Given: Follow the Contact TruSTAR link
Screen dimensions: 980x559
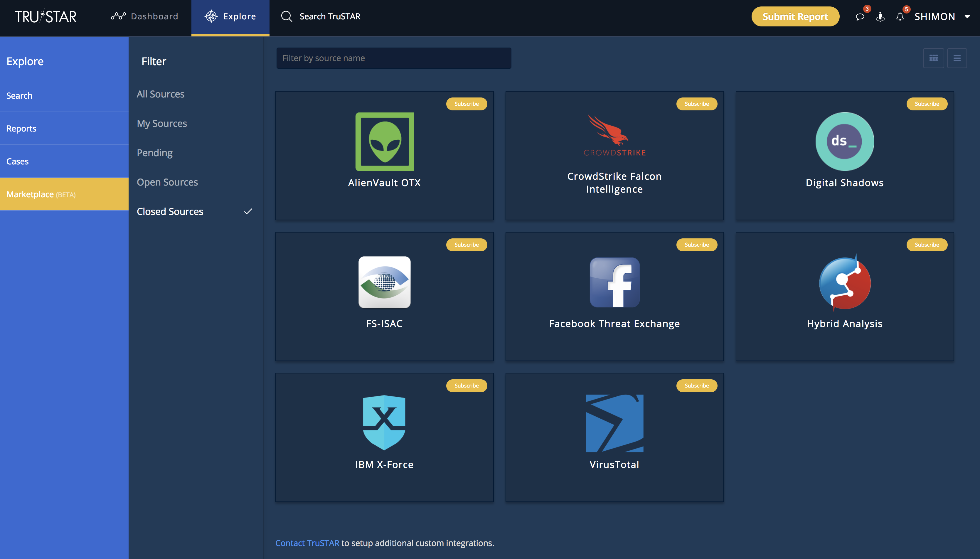Looking at the screenshot, I should [x=307, y=543].
